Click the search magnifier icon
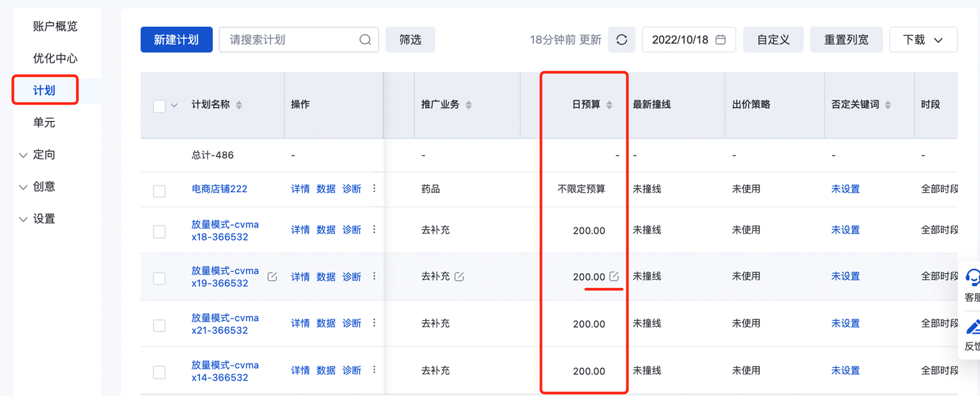 click(365, 40)
